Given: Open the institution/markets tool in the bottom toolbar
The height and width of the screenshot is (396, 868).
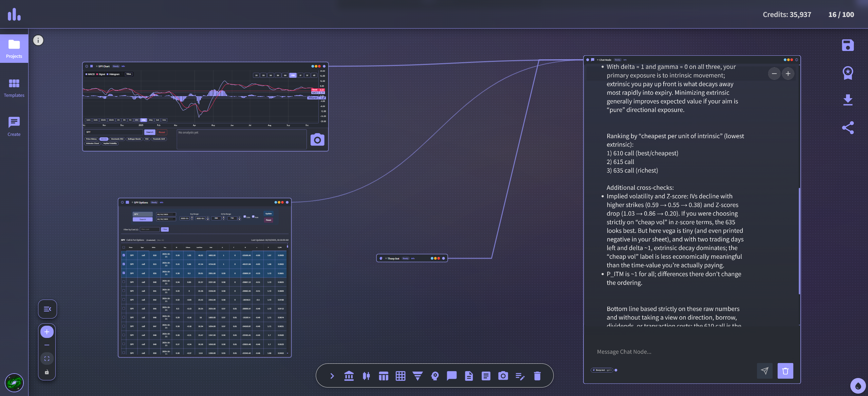Looking at the screenshot, I should [349, 376].
